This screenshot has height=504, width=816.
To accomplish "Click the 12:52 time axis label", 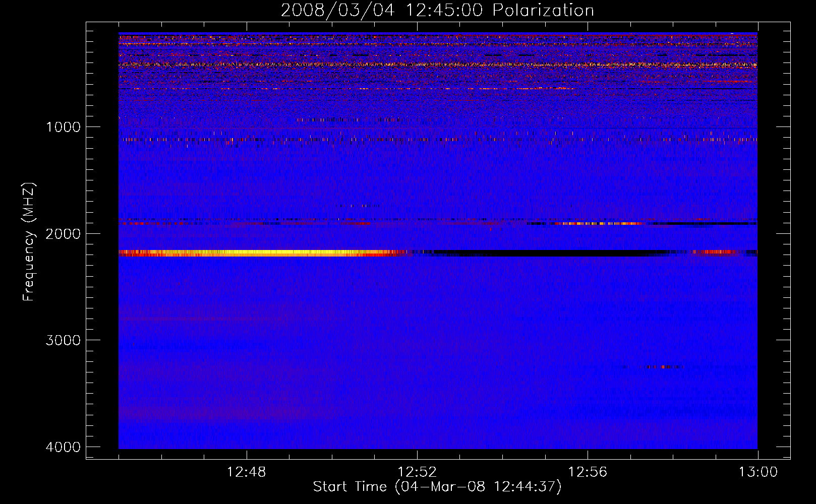I will coord(417,472).
